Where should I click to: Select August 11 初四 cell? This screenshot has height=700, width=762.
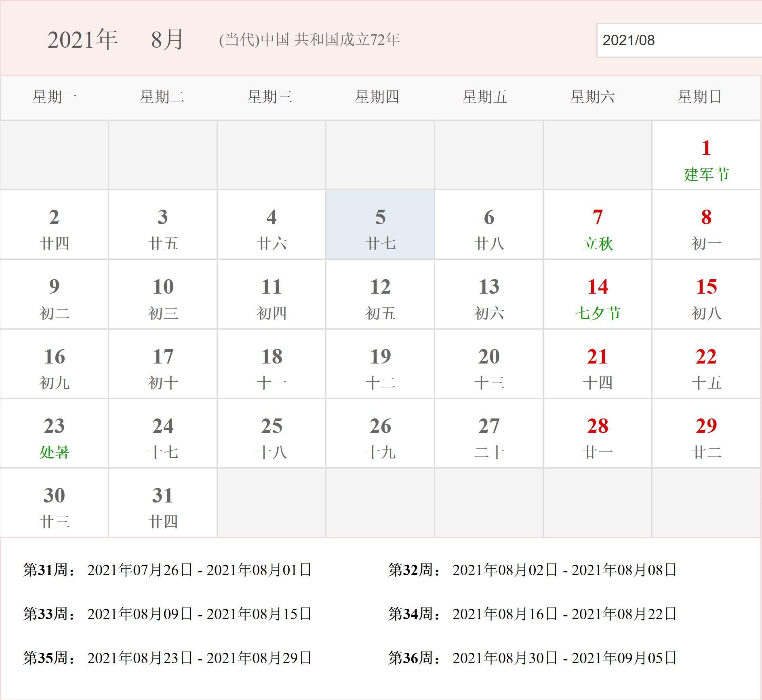(x=272, y=294)
